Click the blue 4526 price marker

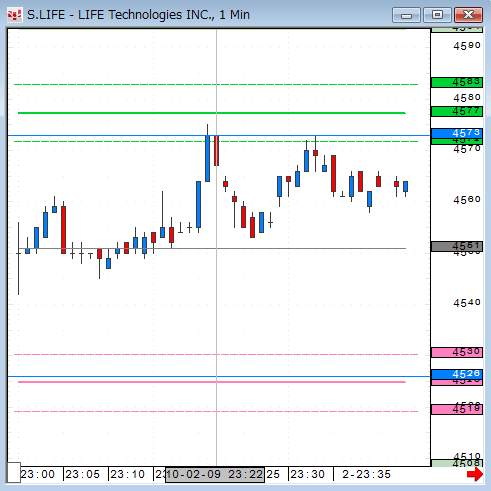(457, 374)
